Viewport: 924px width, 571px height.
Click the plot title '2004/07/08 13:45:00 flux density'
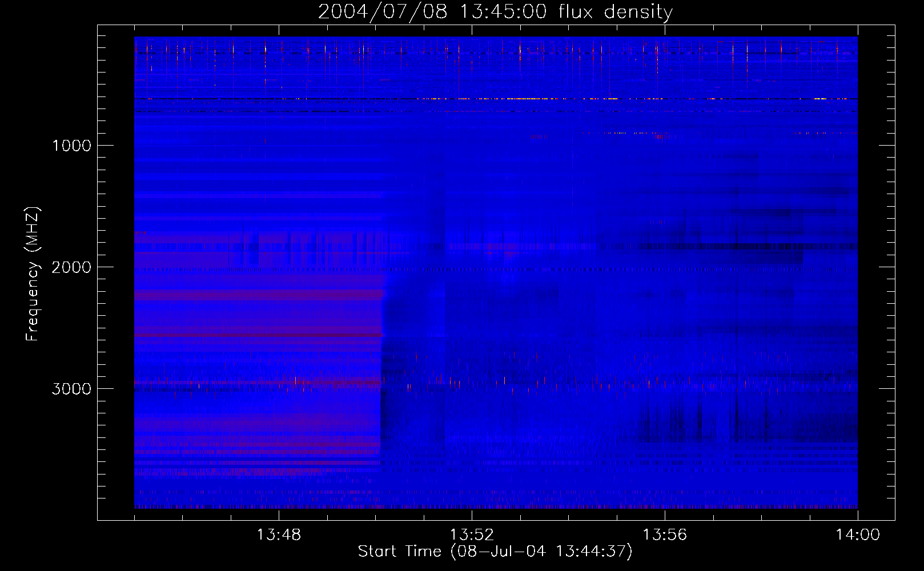(x=495, y=12)
